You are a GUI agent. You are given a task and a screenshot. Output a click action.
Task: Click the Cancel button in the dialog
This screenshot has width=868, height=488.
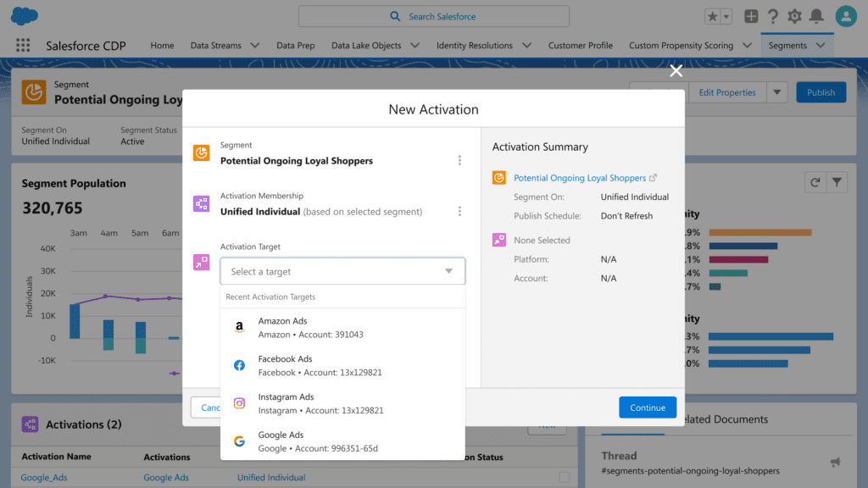(x=206, y=408)
